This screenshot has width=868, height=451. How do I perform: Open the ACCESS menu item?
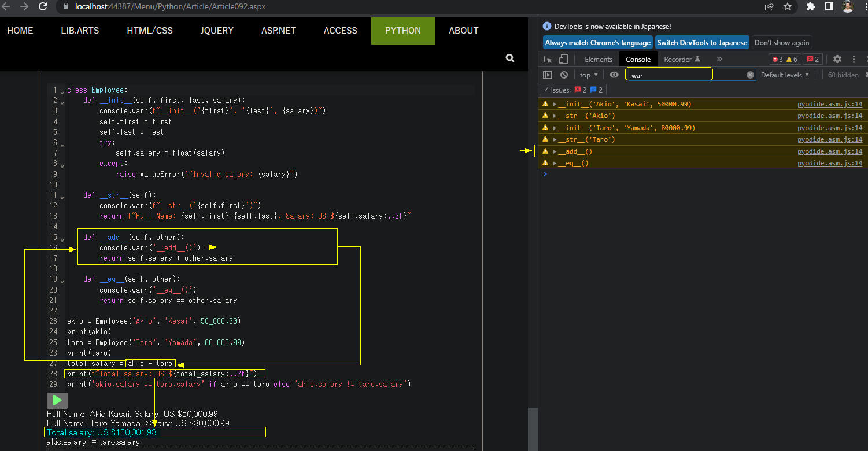point(340,31)
